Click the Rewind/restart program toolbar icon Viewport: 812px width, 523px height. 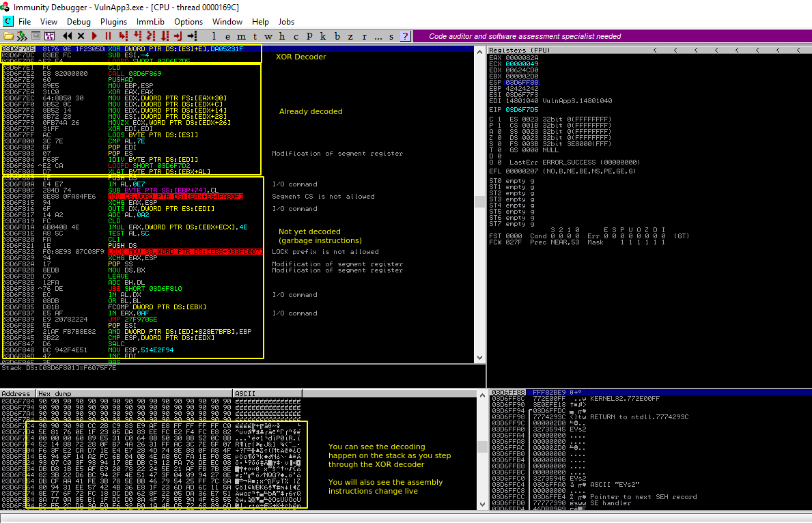[x=68, y=36]
